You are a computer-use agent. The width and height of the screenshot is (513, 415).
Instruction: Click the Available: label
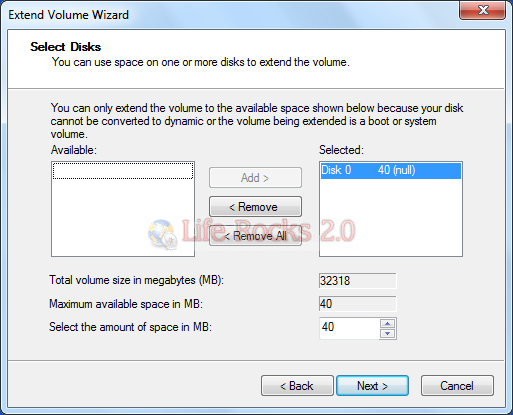point(74,150)
